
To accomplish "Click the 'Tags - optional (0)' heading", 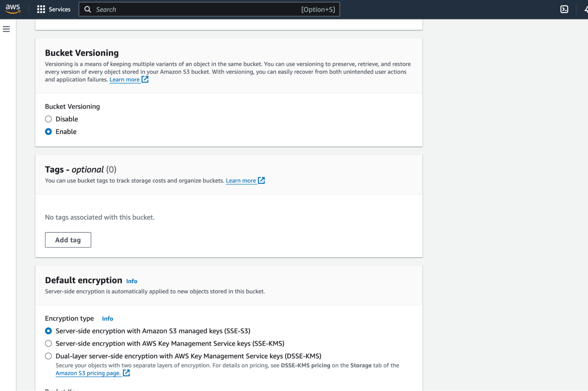I will (81, 170).
